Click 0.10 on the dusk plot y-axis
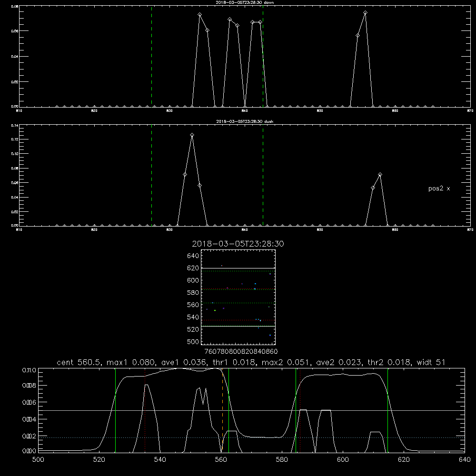This screenshot has width=476, height=476. point(15,154)
